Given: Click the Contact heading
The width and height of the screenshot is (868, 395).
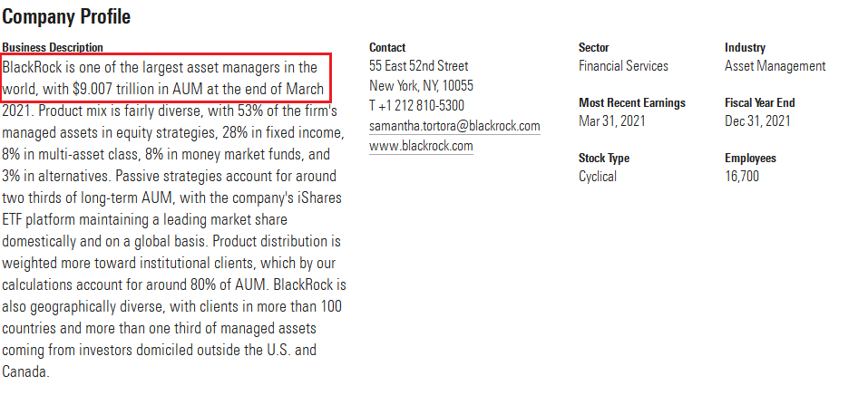Looking at the screenshot, I should (387, 48).
